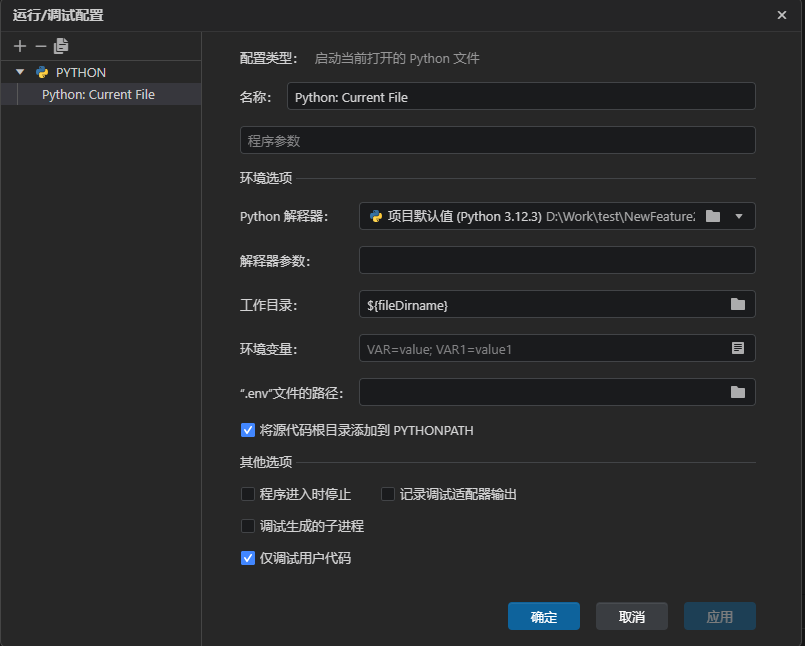The height and width of the screenshot is (646, 805).
Task: Confirm with the 确定 button
Action: [544, 616]
